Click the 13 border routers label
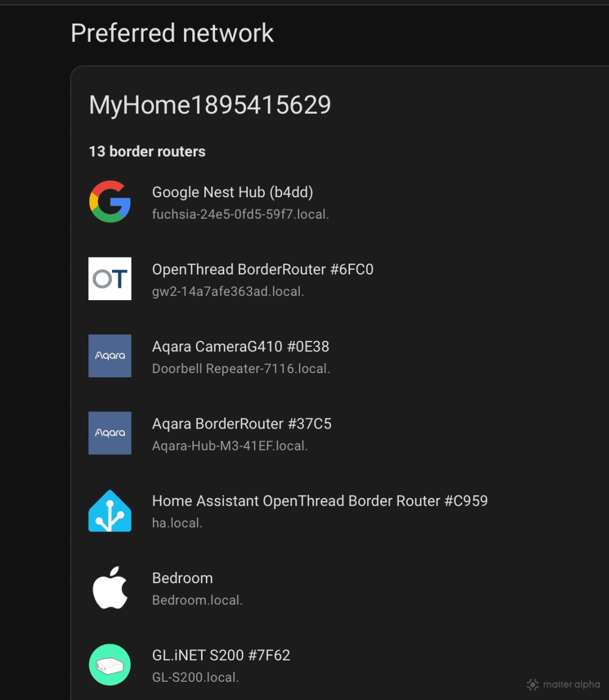Screen dimensions: 609x700 click(x=147, y=152)
